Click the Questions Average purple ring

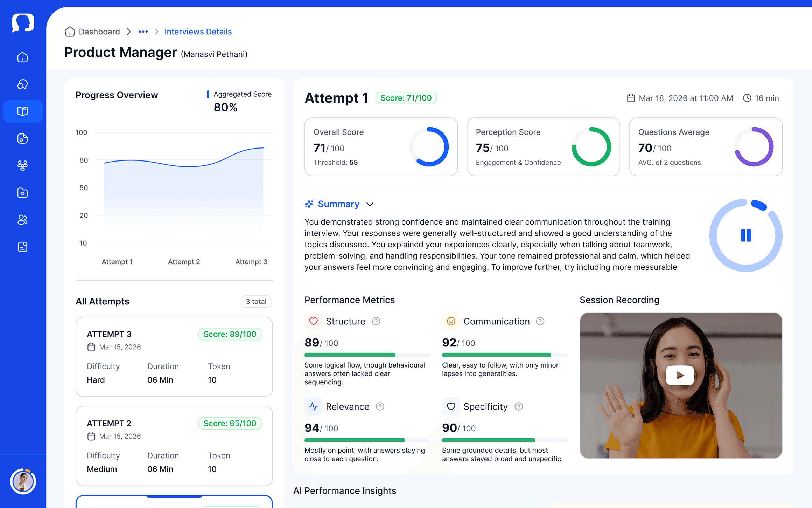pyautogui.click(x=754, y=147)
